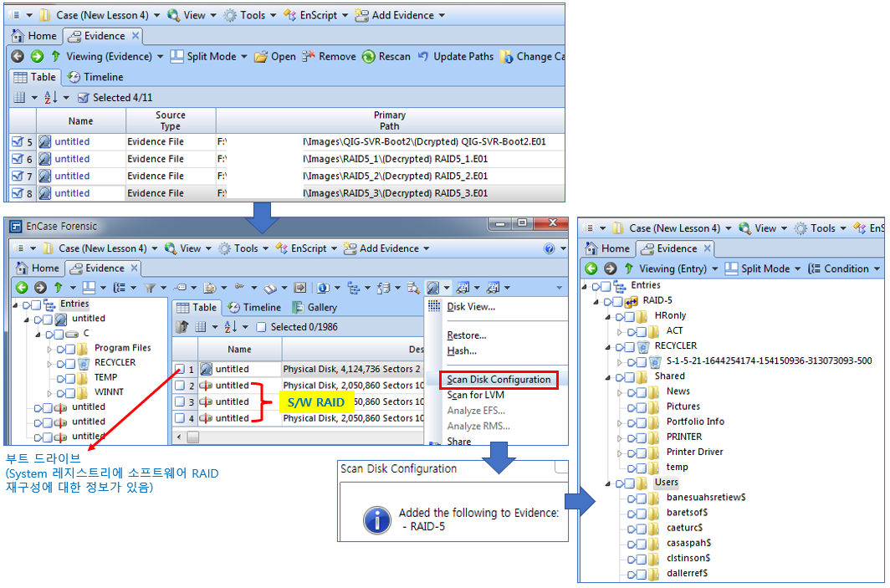This screenshot has width=890, height=588.
Task: Open the Viewing (Entry) dropdown in the right-hand window
Action: point(714,268)
